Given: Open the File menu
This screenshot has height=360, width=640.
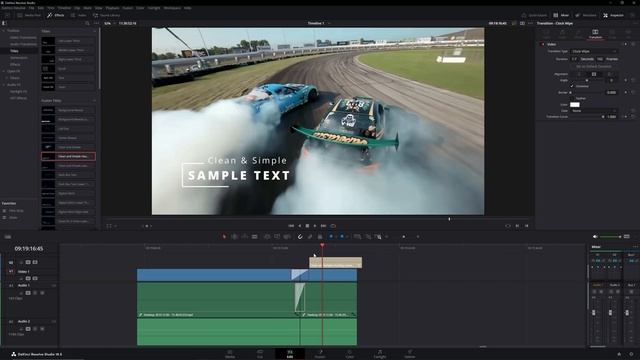Looking at the screenshot, I should click(x=31, y=8).
